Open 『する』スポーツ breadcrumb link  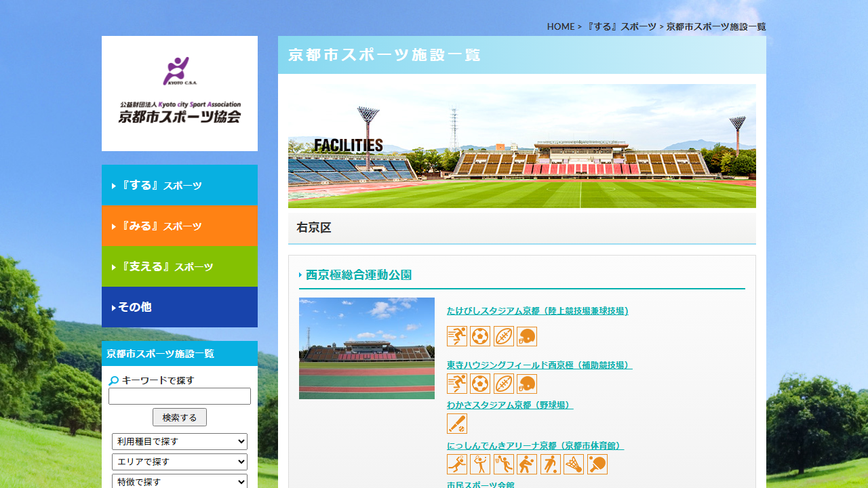point(620,26)
